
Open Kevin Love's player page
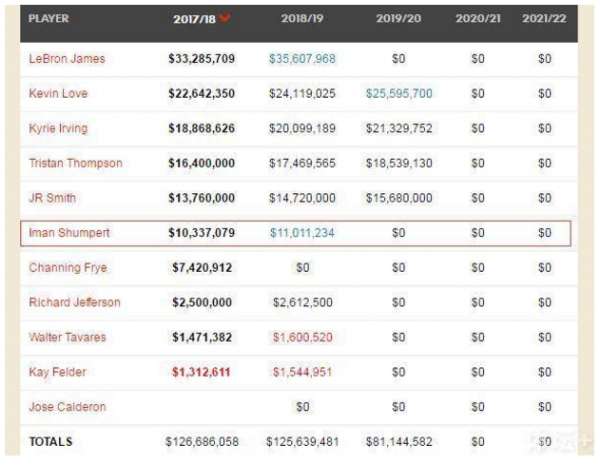coord(58,94)
